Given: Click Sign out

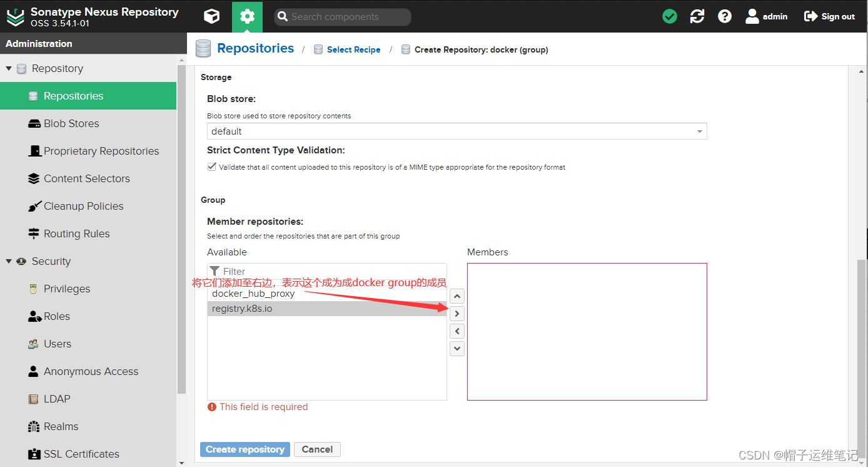Looking at the screenshot, I should point(829,17).
